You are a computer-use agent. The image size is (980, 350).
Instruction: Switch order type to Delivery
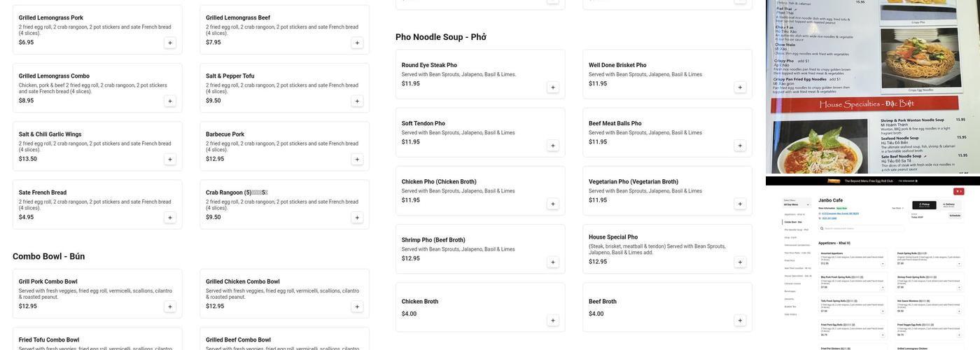[x=951, y=205]
